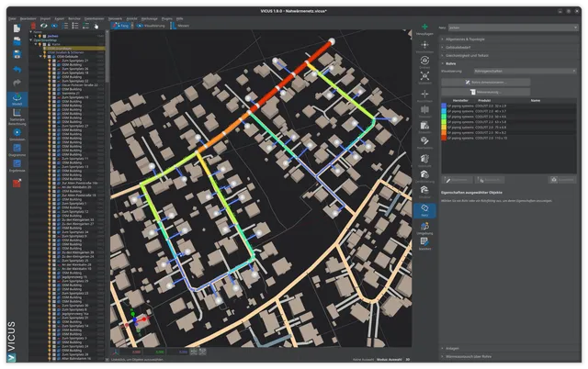Click the save project disk icon
This screenshot has width=588, height=369.
[x=17, y=54]
